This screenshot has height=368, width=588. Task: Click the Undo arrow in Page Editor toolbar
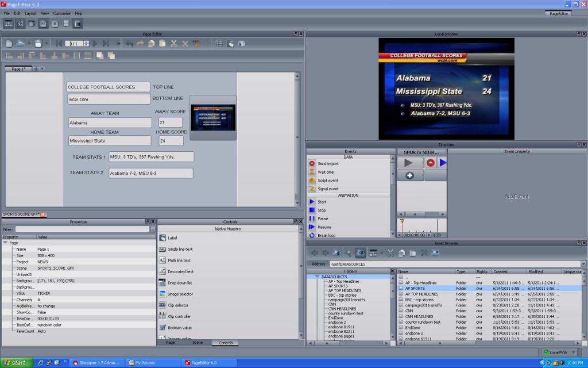pyautogui.click(x=129, y=43)
